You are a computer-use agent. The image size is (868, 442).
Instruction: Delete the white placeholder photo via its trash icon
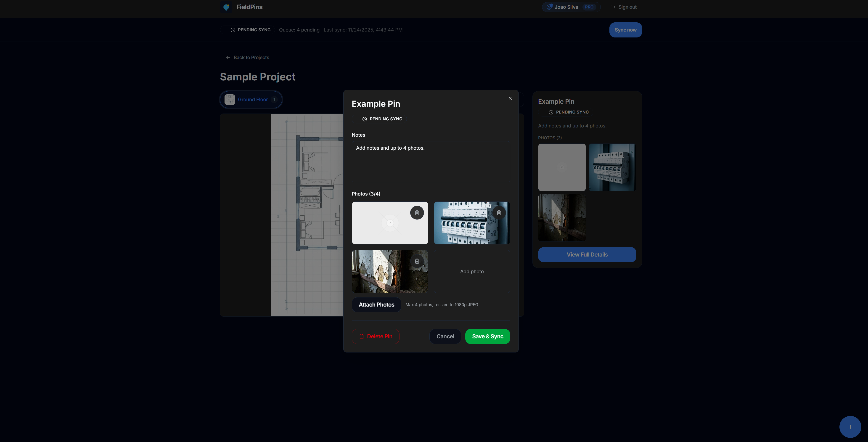coord(417,212)
